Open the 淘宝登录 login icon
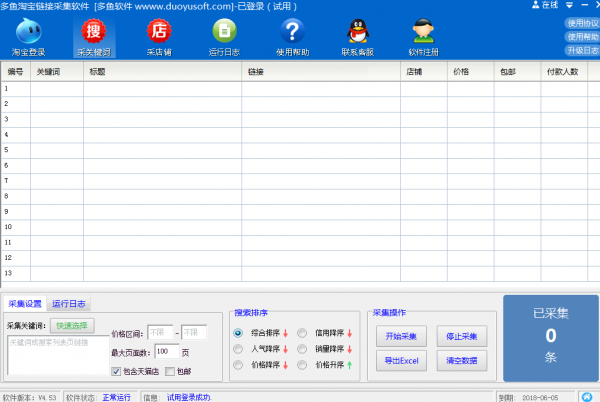 click(29, 37)
